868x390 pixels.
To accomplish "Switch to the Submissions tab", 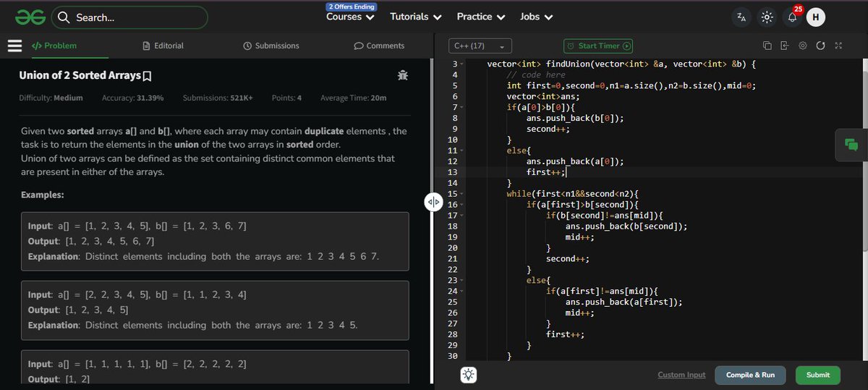I will click(x=271, y=46).
